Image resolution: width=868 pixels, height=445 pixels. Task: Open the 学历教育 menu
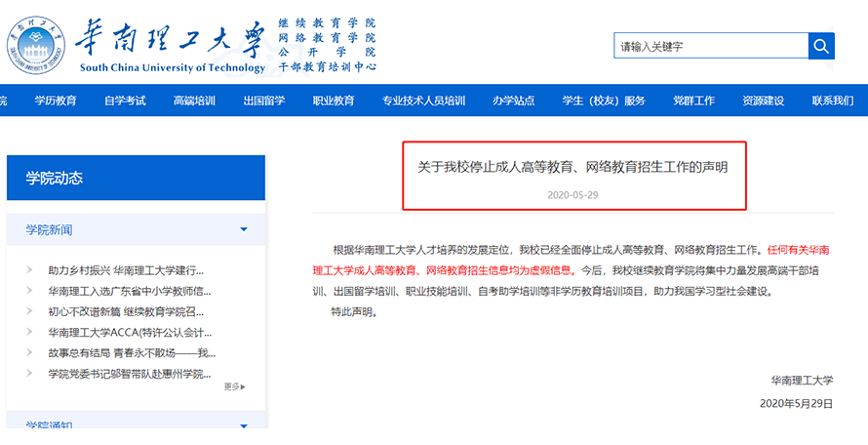[x=56, y=101]
